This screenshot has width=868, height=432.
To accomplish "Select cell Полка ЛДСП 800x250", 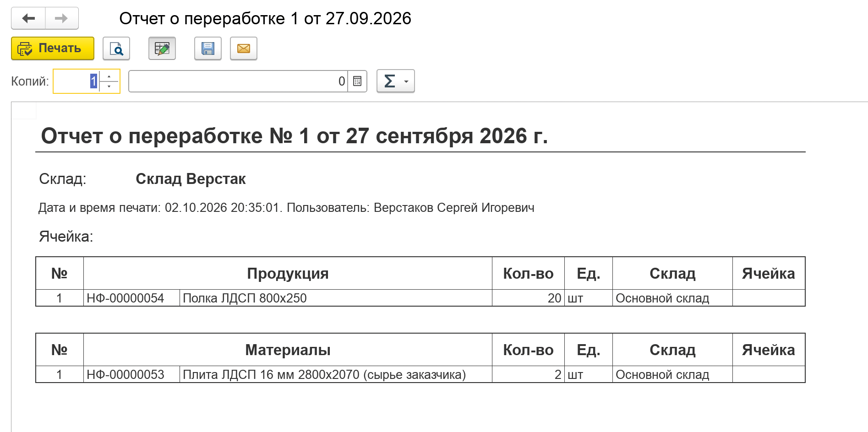I will (x=336, y=298).
